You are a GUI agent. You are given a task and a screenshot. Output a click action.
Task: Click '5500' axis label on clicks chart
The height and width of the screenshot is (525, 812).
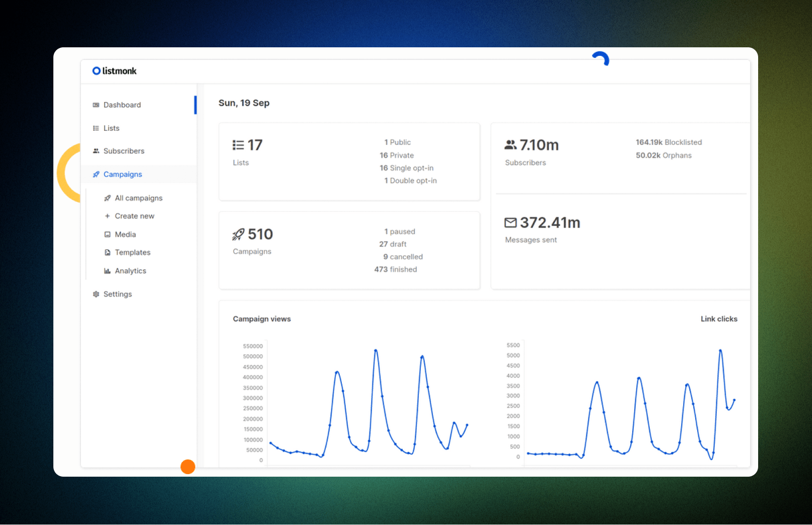pos(513,345)
